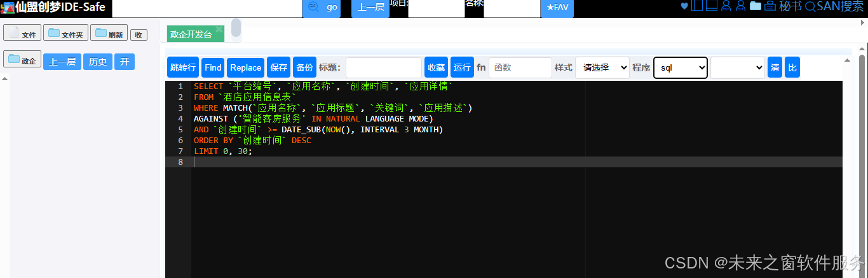Screen dimensions: 868x278
Task: Click LIMIT on line 7
Action: [206, 151]
